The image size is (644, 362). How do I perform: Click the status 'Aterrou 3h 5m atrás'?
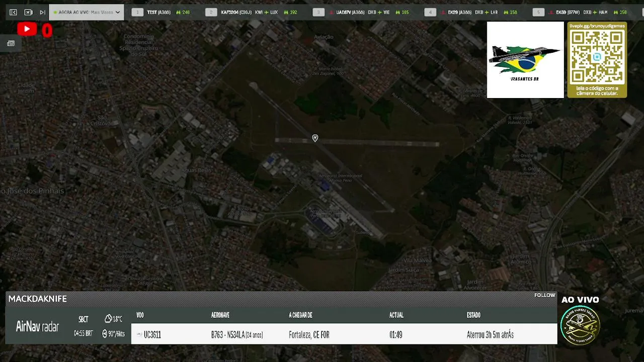click(490, 335)
